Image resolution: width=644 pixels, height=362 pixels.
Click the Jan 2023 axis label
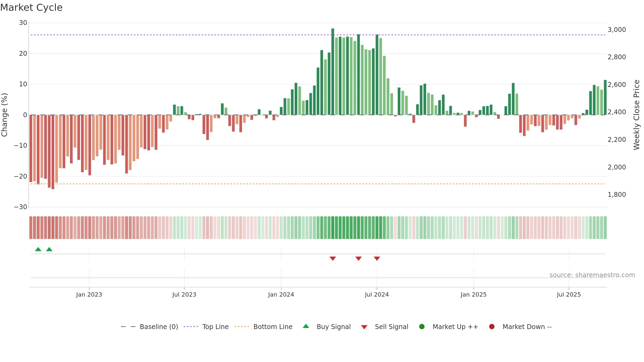tap(89, 294)
